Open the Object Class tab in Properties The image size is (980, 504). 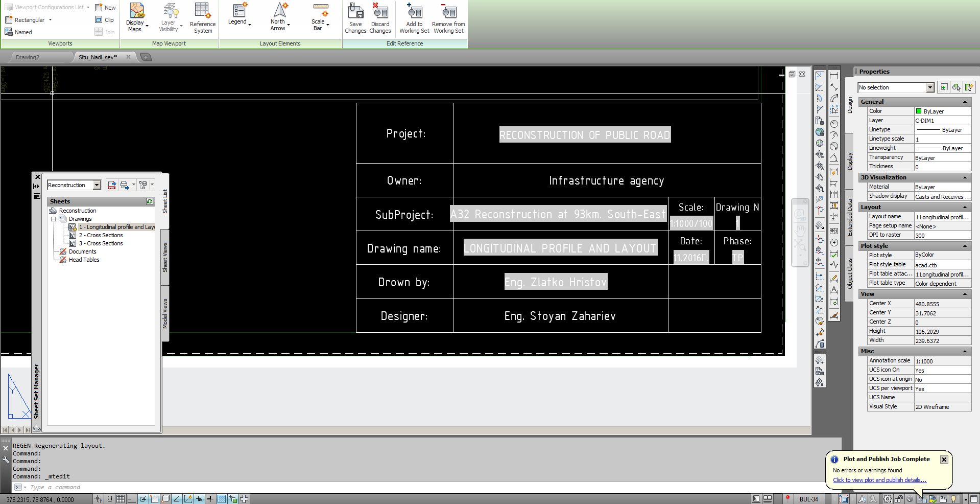click(x=850, y=273)
